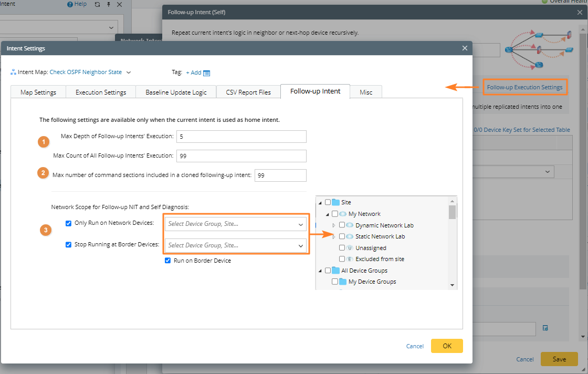Click the pin icon in background panel
588x374 pixels.
[109, 4]
